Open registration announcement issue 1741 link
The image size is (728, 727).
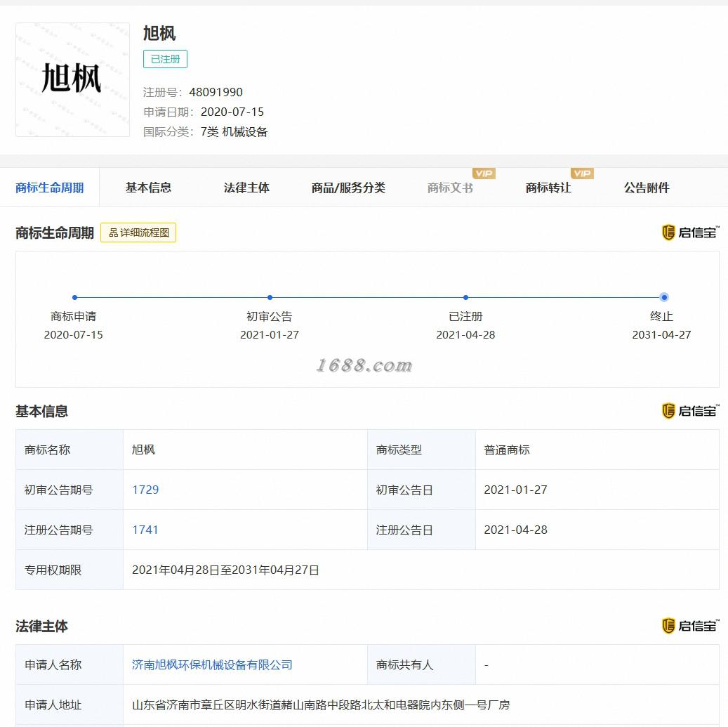[145, 530]
